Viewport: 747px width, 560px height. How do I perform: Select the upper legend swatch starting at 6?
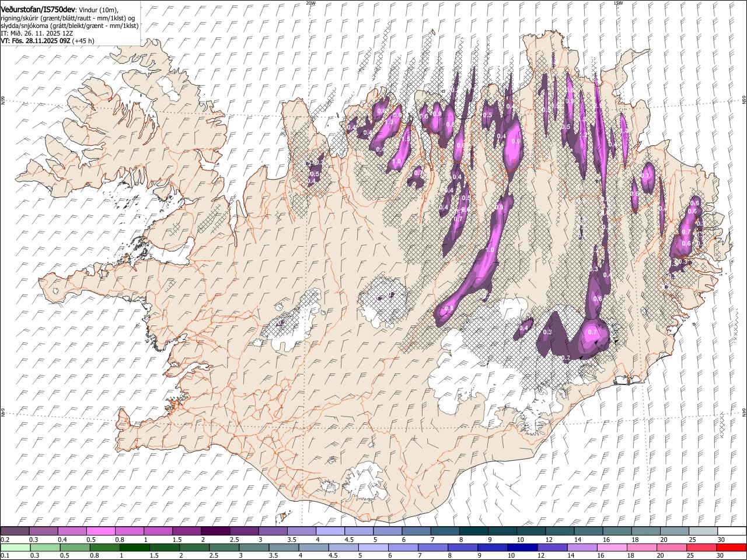pos(416,531)
